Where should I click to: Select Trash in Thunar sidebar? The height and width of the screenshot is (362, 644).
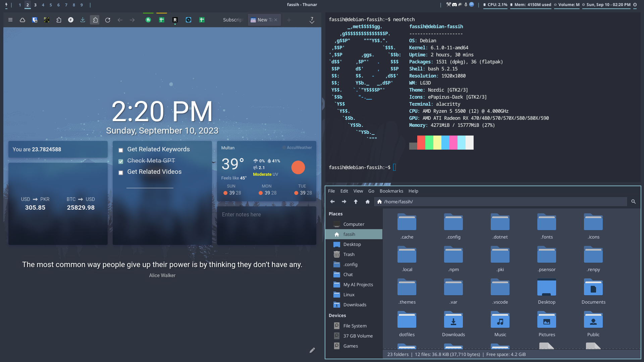[x=354, y=254]
